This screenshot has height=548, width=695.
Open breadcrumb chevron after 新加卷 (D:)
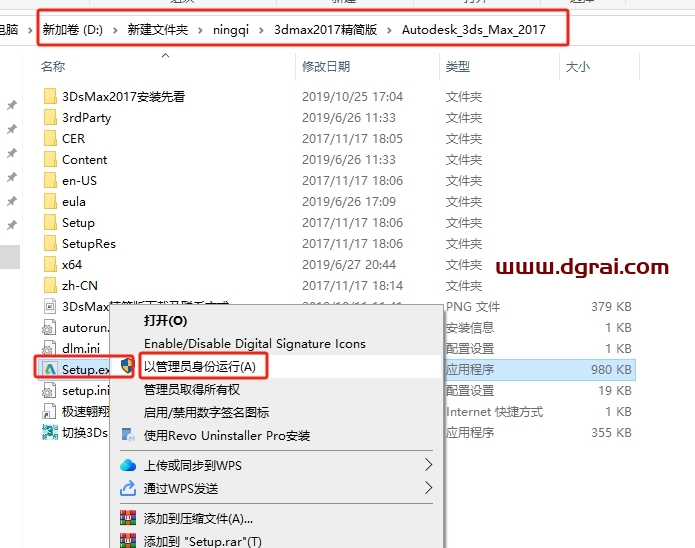point(115,30)
